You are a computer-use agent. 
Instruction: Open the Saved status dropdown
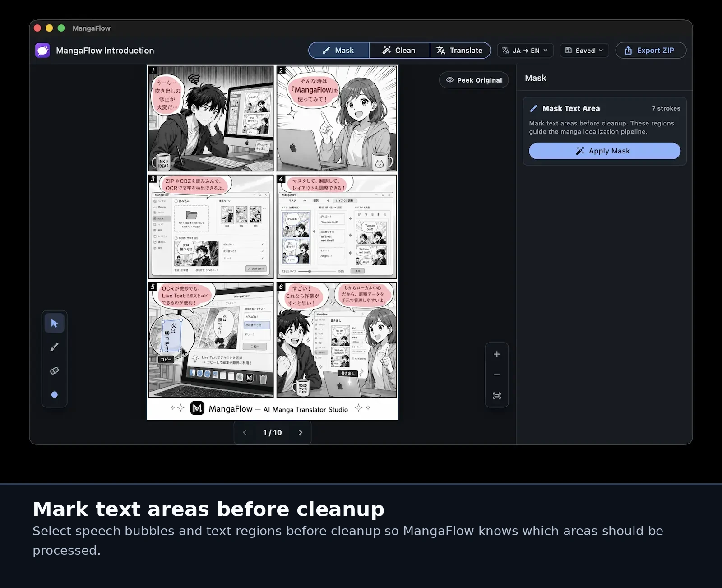click(x=584, y=51)
